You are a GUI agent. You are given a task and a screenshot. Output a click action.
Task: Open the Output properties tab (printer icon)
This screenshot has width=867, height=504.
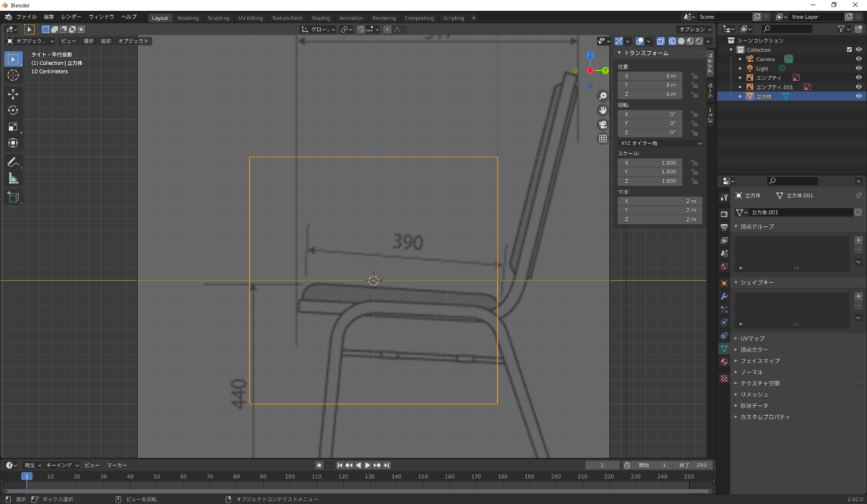[x=724, y=227]
